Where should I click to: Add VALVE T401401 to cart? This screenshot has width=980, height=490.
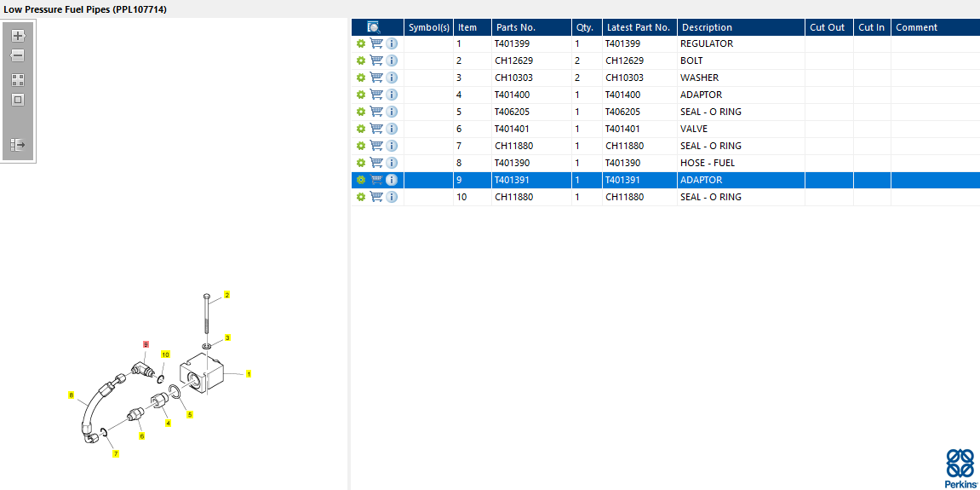pyautogui.click(x=376, y=129)
